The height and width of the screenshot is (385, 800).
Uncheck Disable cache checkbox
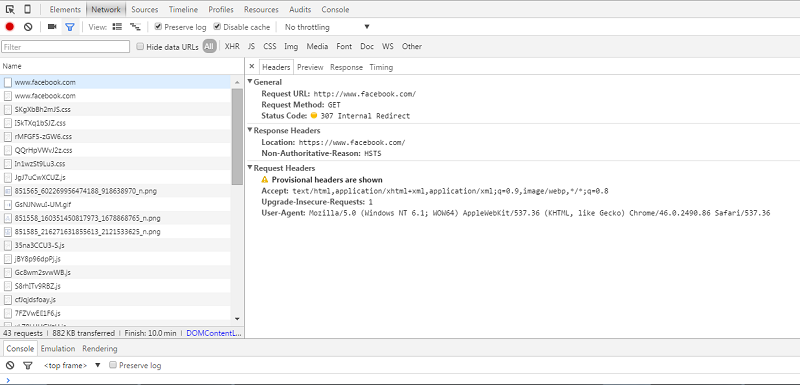click(x=217, y=27)
